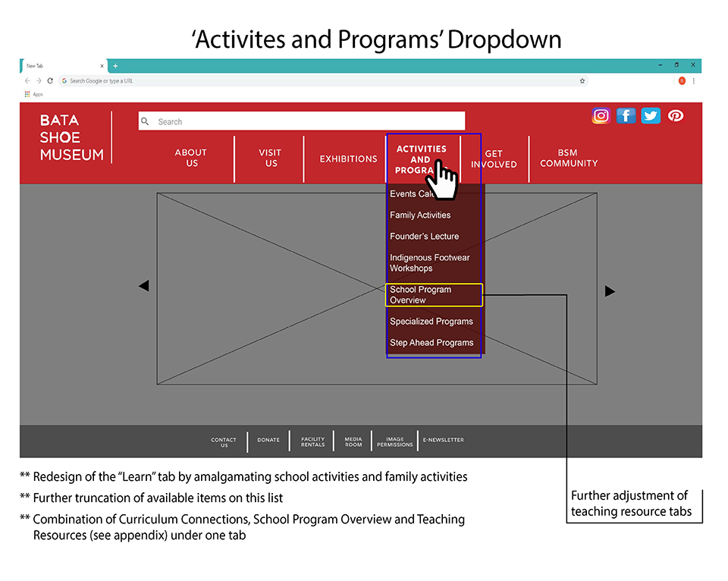Bookmark page with the star icon

[582, 81]
